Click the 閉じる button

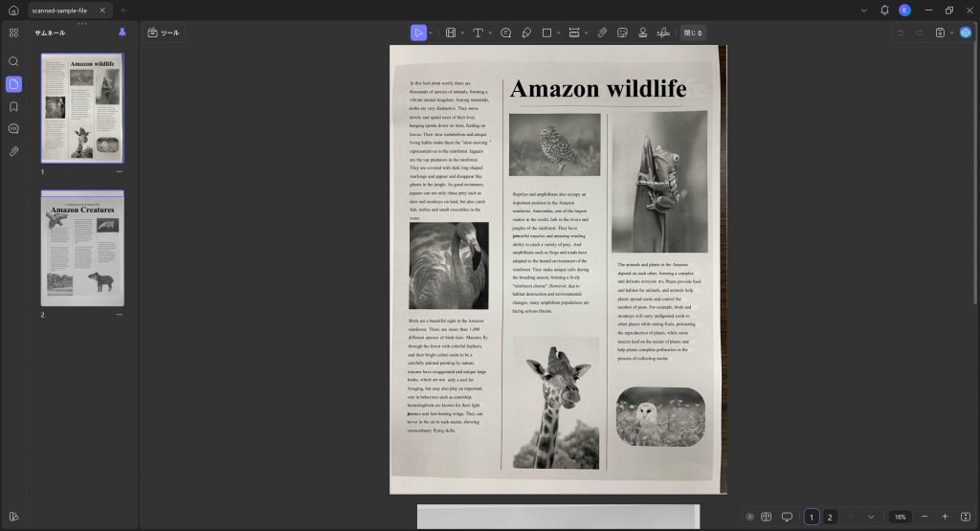pyautogui.click(x=693, y=33)
